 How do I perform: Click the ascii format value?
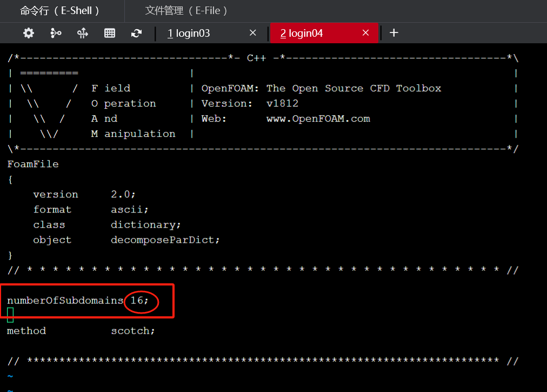129,210
